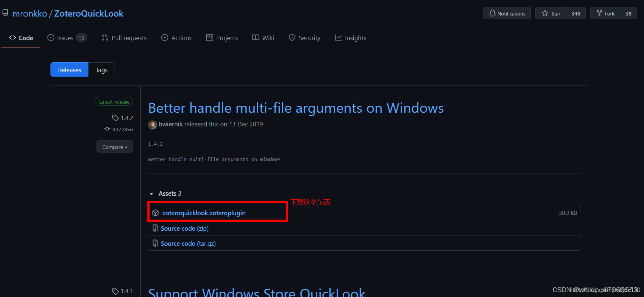Click the Actions play icon
The image size is (644, 297).
pos(165,38)
